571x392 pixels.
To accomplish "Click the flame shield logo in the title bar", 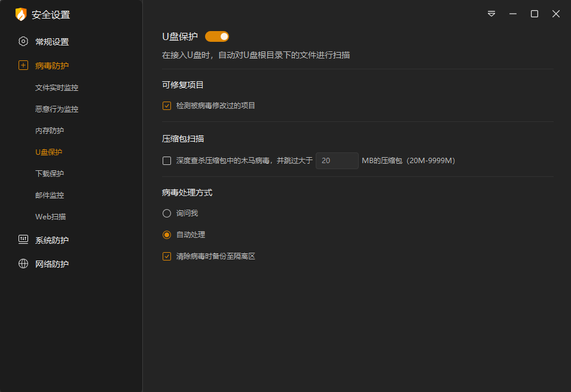I will [x=21, y=13].
